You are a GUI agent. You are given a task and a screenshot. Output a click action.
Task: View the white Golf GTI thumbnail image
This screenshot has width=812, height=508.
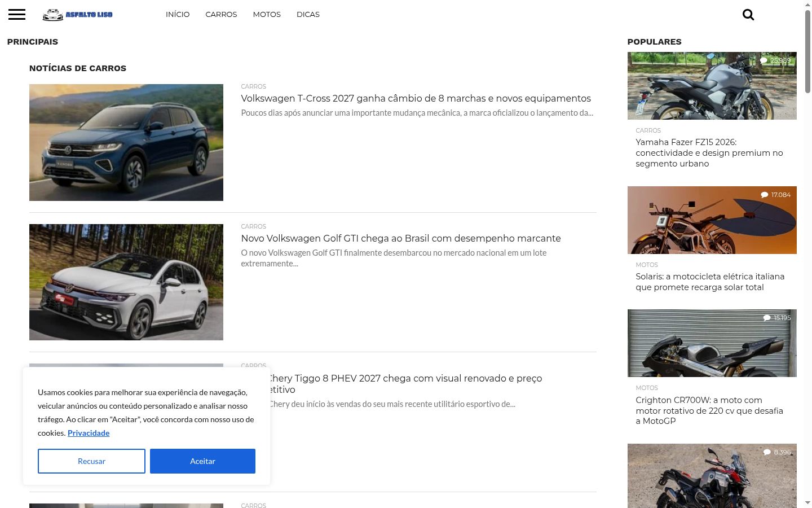pyautogui.click(x=126, y=282)
